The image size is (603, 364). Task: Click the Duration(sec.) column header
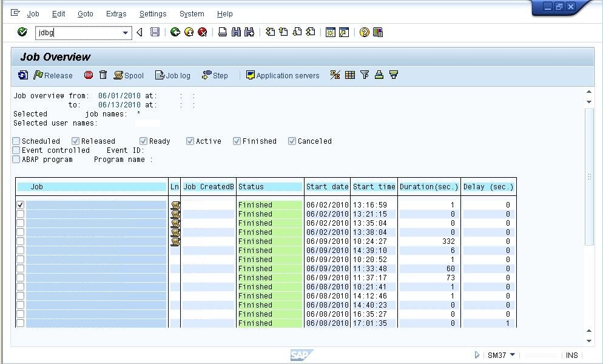point(429,187)
